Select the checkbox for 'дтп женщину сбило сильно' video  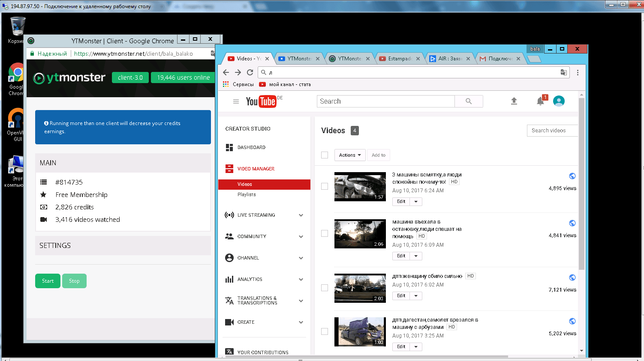325,288
